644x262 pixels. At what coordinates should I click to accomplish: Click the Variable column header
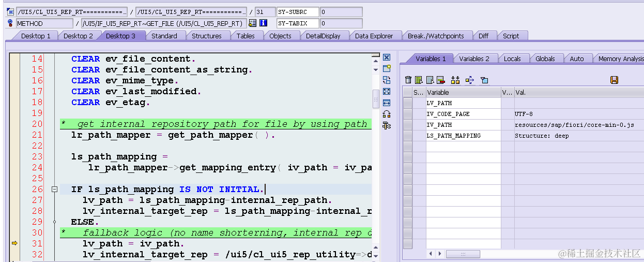[463, 92]
